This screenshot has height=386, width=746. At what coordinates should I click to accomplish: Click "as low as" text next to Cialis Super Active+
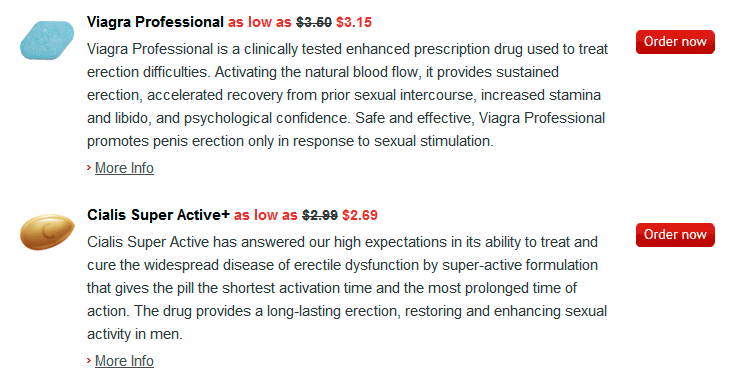[265, 215]
